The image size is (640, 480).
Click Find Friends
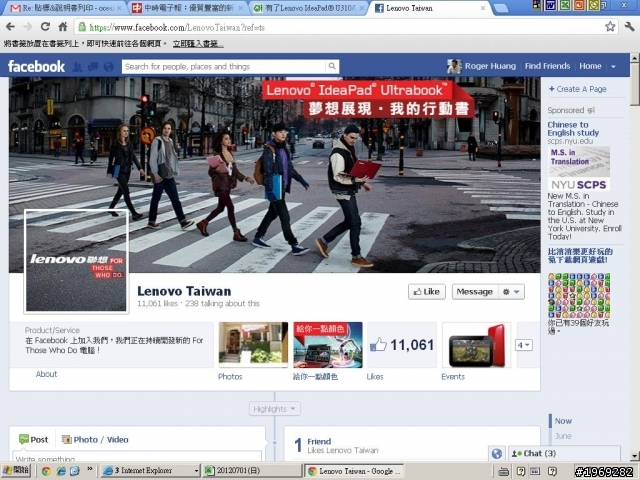(x=547, y=66)
